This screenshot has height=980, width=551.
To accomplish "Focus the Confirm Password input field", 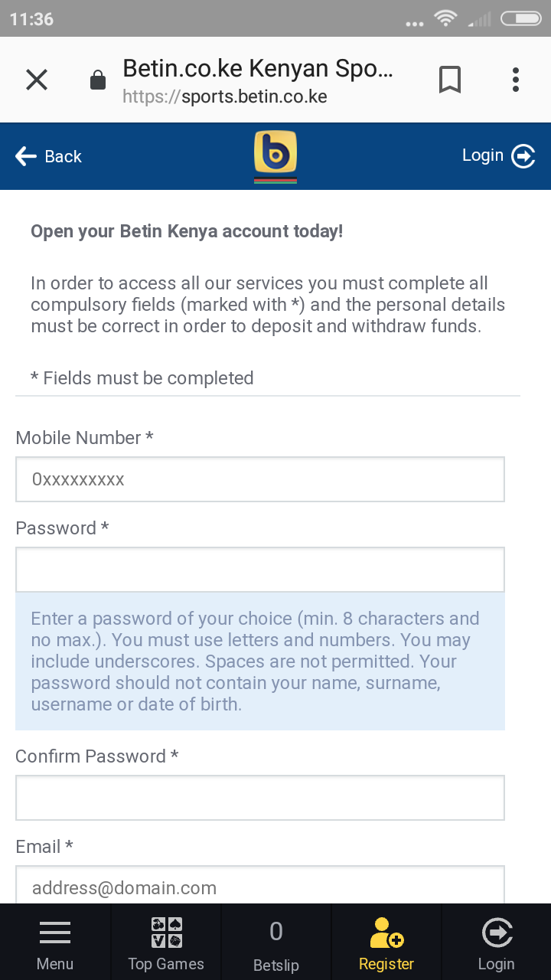I will click(260, 798).
